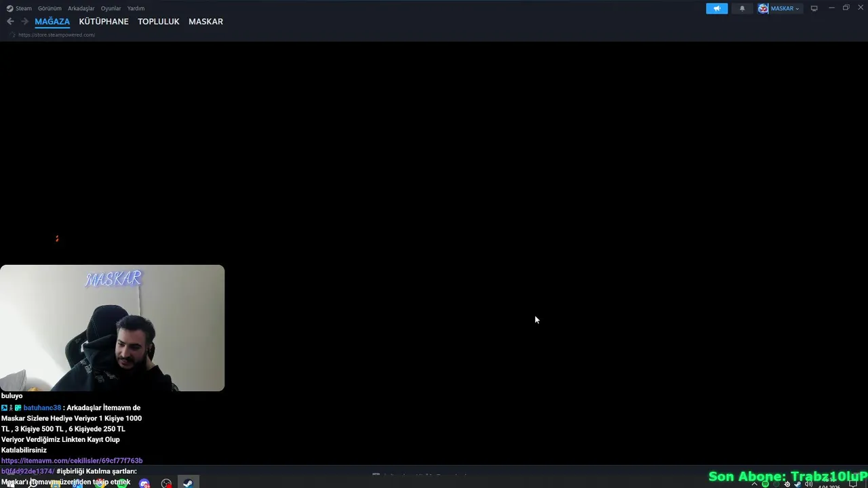Open the Oyunlar menu
The image size is (868, 488).
(x=111, y=8)
